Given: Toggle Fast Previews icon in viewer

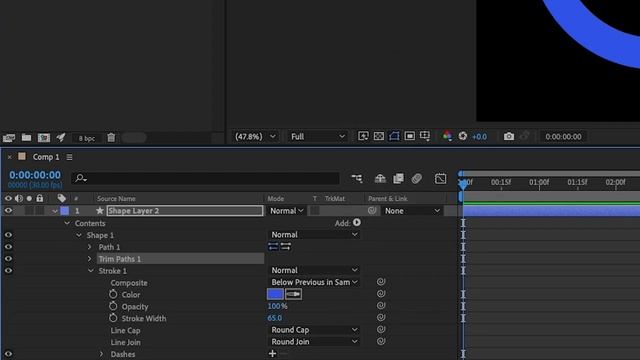Looking at the screenshot, I should pyautogui.click(x=363, y=136).
